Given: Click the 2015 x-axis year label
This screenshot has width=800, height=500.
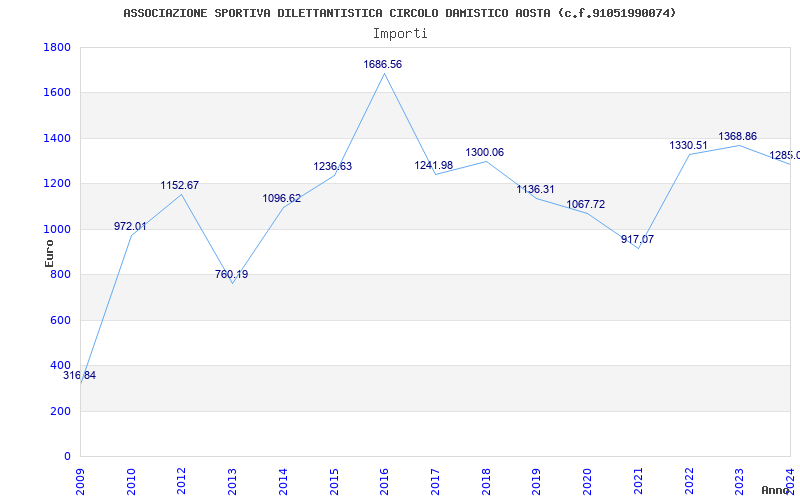Looking at the screenshot, I should (x=334, y=481).
